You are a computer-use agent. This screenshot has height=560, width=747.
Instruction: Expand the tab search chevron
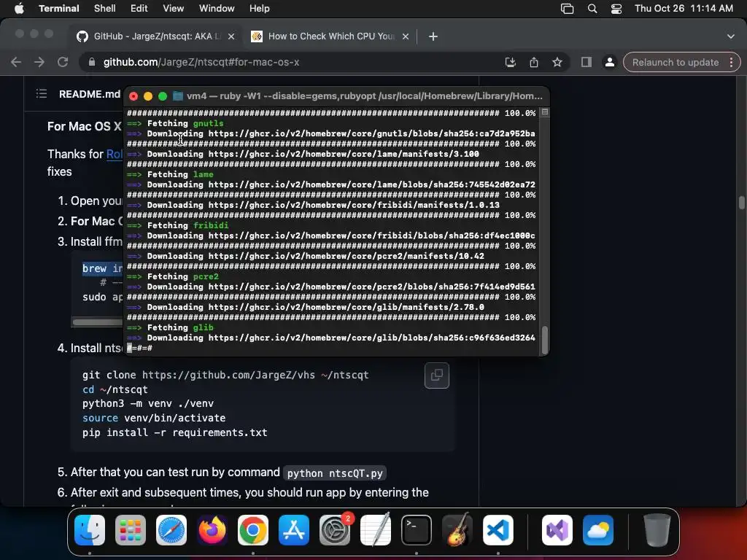[731, 36]
